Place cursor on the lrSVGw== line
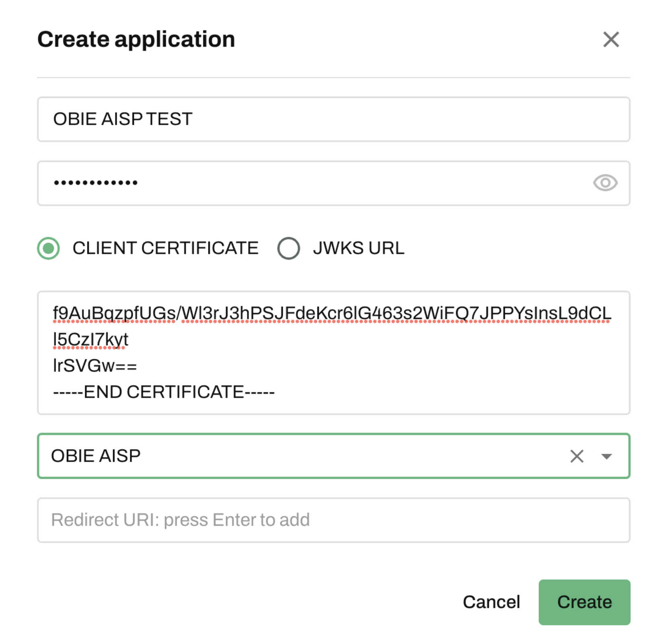The image size is (662, 644). point(95,366)
